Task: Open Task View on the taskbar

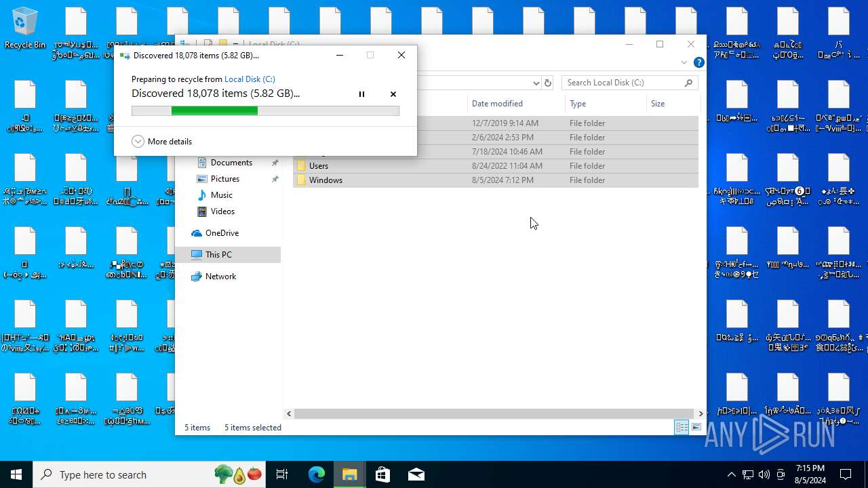Action: [282, 474]
